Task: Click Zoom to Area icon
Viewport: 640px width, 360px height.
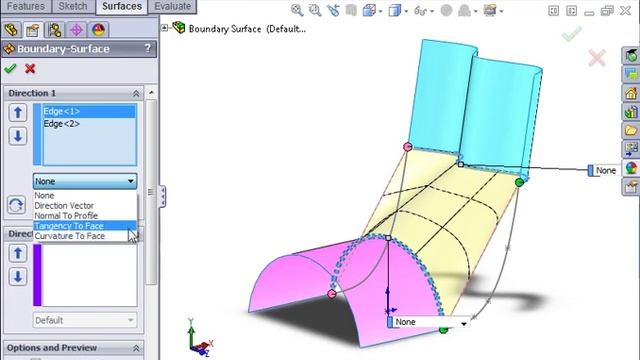Action: tap(315, 10)
